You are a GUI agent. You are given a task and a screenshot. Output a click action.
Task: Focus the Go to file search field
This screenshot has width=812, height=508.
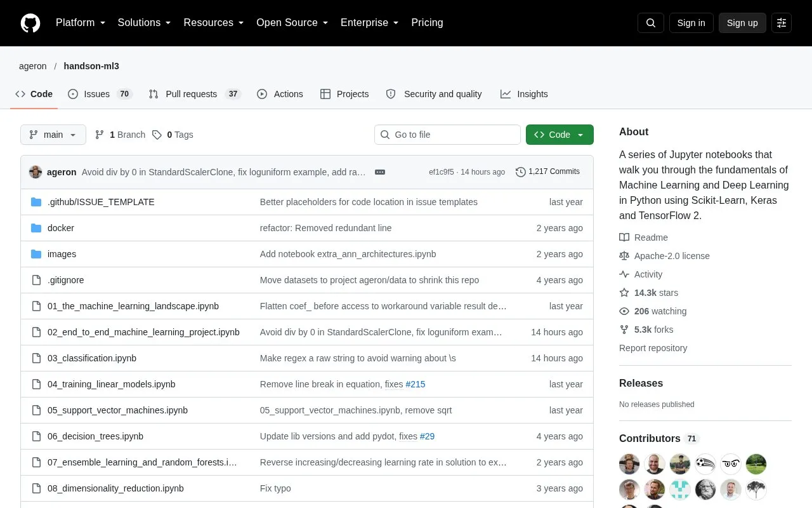[447, 135]
